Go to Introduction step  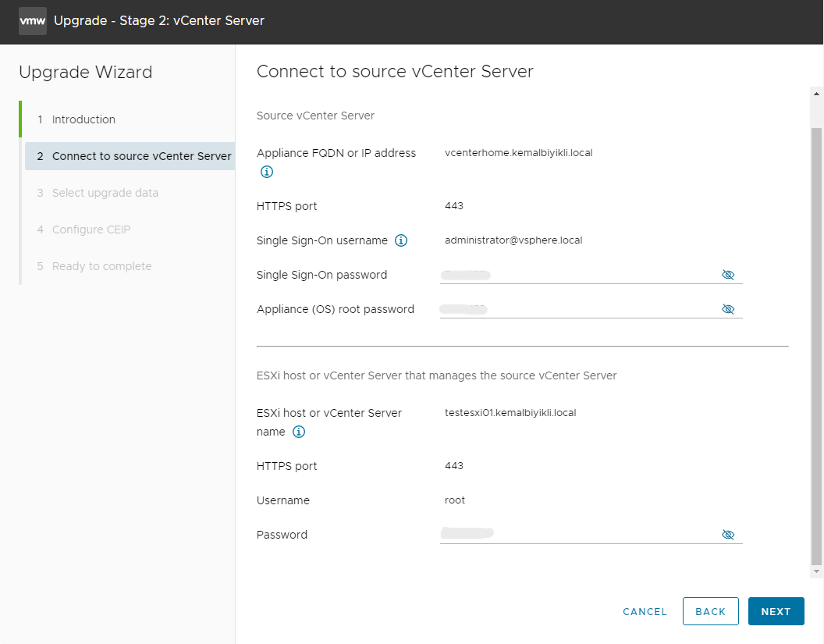tap(83, 119)
